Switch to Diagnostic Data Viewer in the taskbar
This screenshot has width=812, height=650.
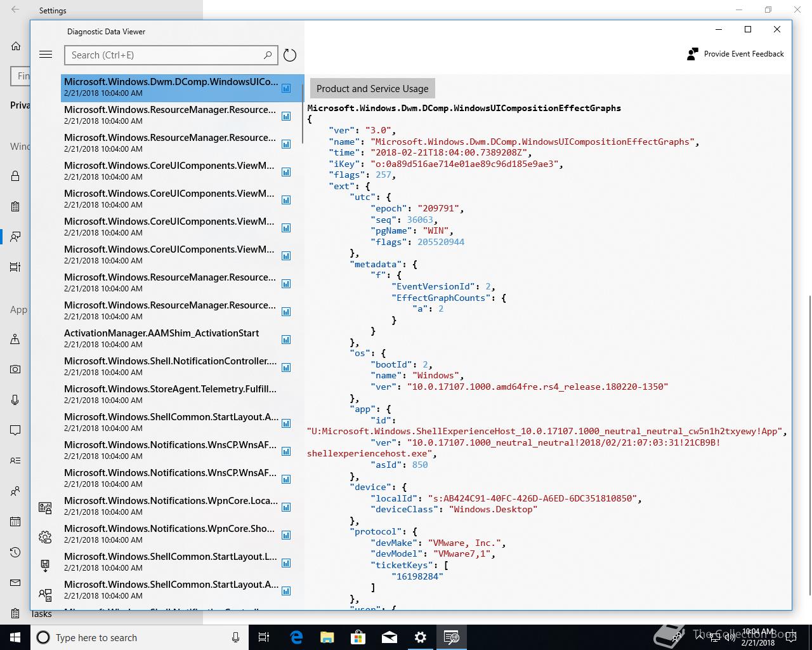click(x=452, y=637)
